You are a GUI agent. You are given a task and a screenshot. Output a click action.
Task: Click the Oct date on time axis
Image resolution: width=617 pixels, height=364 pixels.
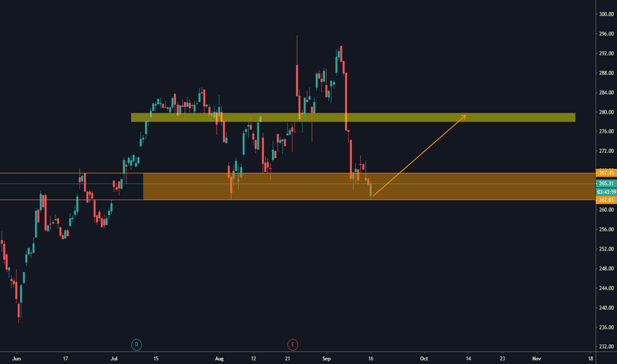pyautogui.click(x=424, y=359)
